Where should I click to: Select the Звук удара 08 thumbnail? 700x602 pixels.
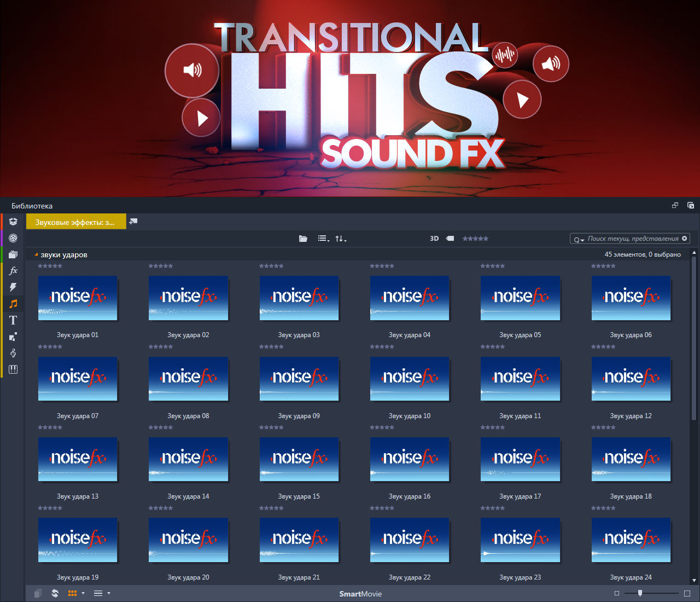[188, 379]
